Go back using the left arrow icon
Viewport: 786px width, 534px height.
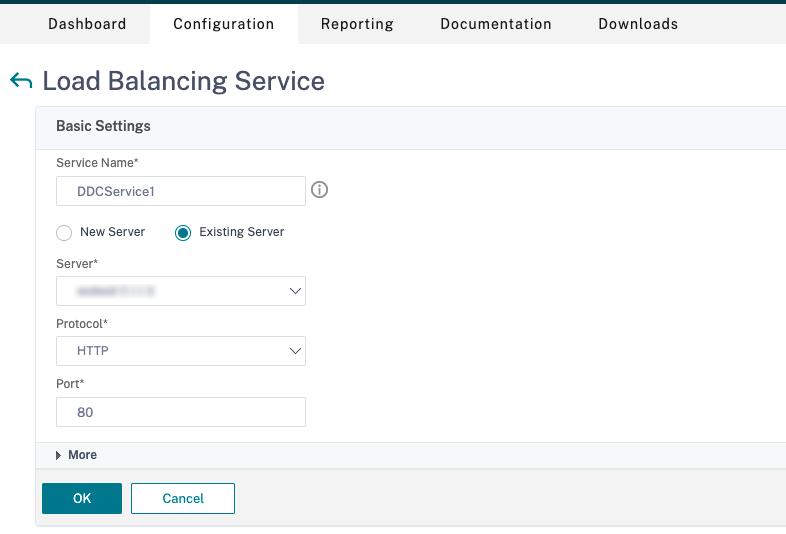tap(20, 81)
